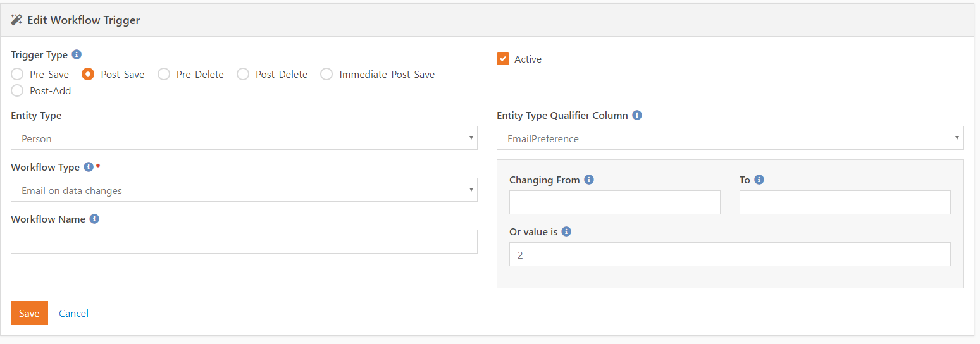Viewport: 980px width, 344px height.
Task: Select the Pre-Save trigger type
Action: pyautogui.click(x=17, y=75)
